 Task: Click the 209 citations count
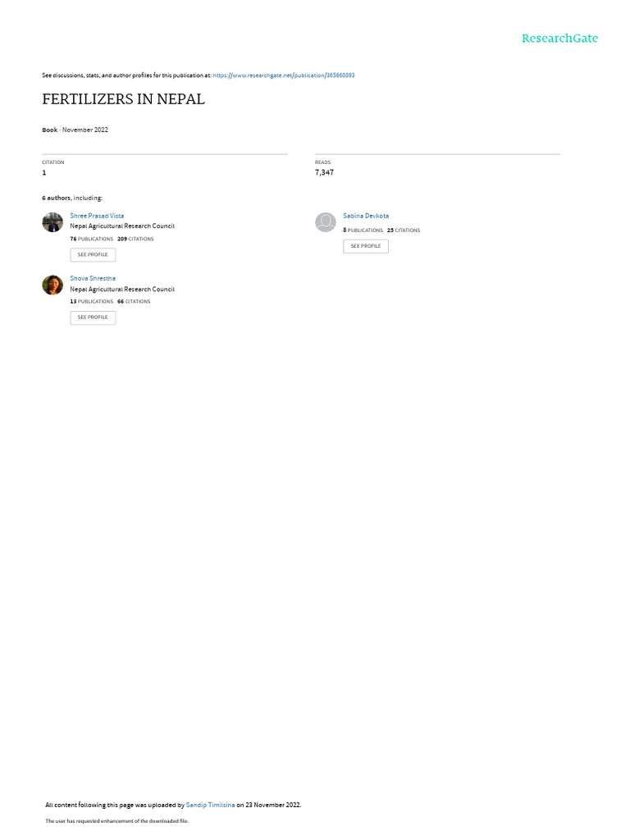135,239
